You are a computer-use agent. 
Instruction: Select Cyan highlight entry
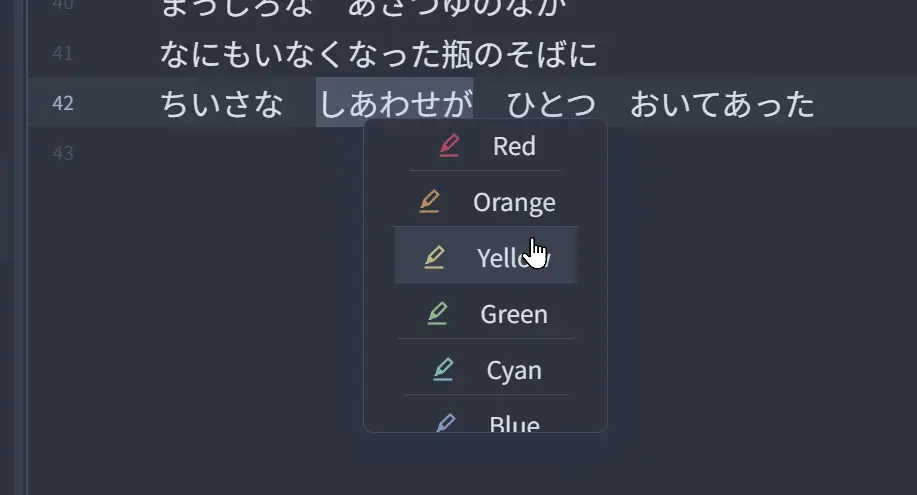click(486, 369)
